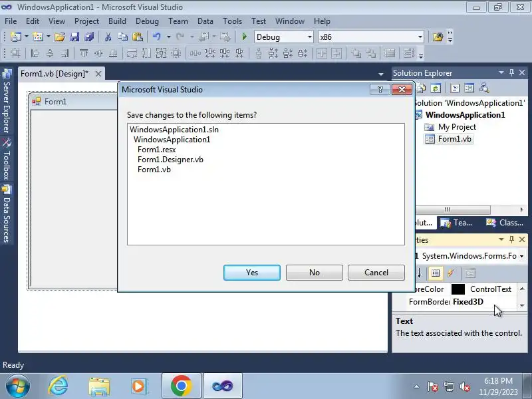Click the View Class Diagram icon
This screenshot has height=399, width=532.
click(x=484, y=88)
